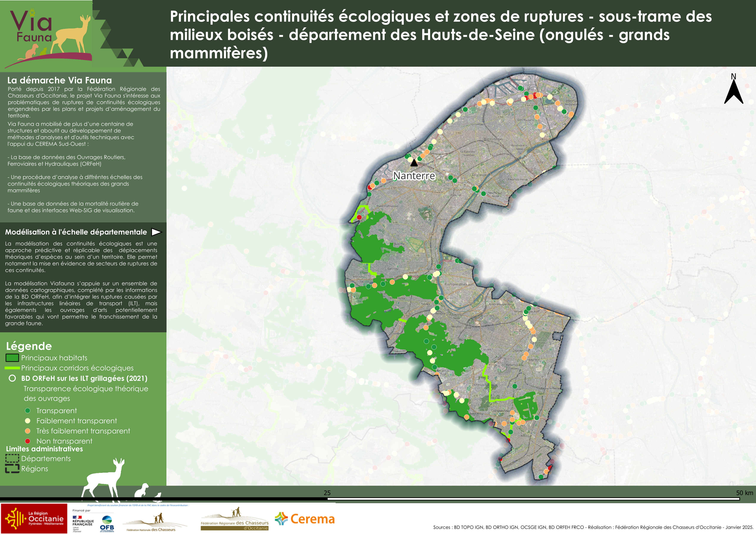The image size is (756, 535).
Task: Click the Nanterre map label
Action: (414, 176)
